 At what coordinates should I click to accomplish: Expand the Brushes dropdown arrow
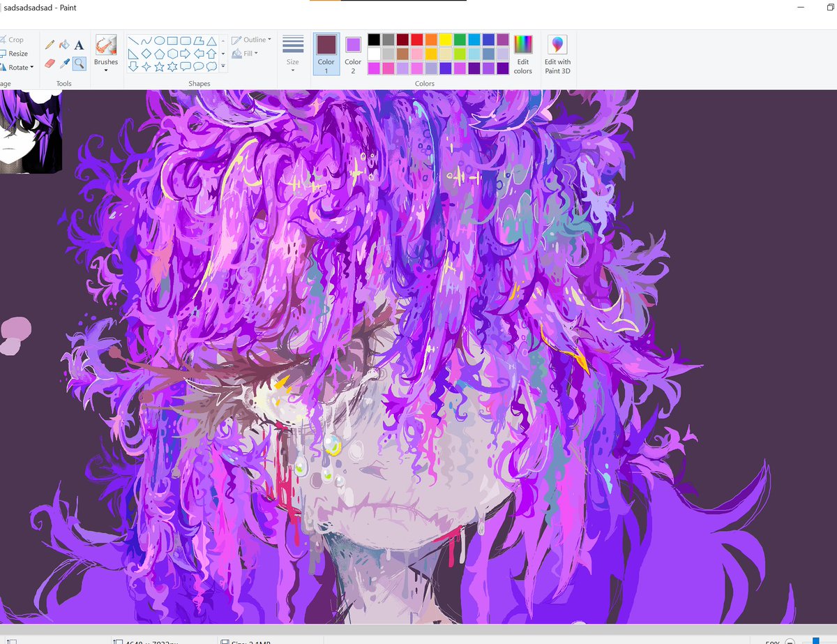(x=106, y=70)
